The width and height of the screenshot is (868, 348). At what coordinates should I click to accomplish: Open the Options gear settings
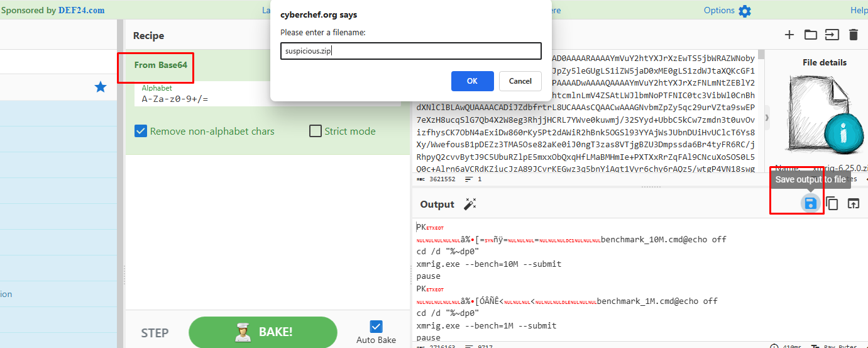[x=744, y=11]
